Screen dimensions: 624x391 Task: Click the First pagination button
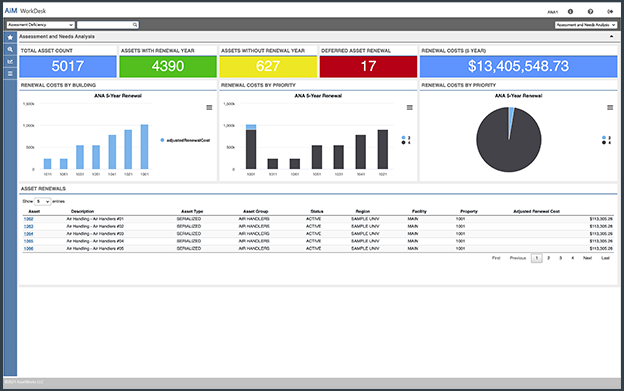click(496, 258)
